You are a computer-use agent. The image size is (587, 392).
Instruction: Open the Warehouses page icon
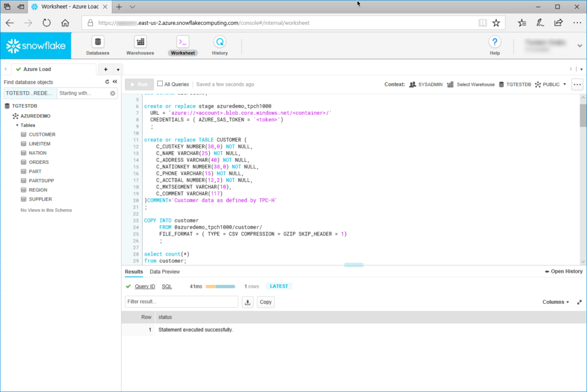coord(140,42)
